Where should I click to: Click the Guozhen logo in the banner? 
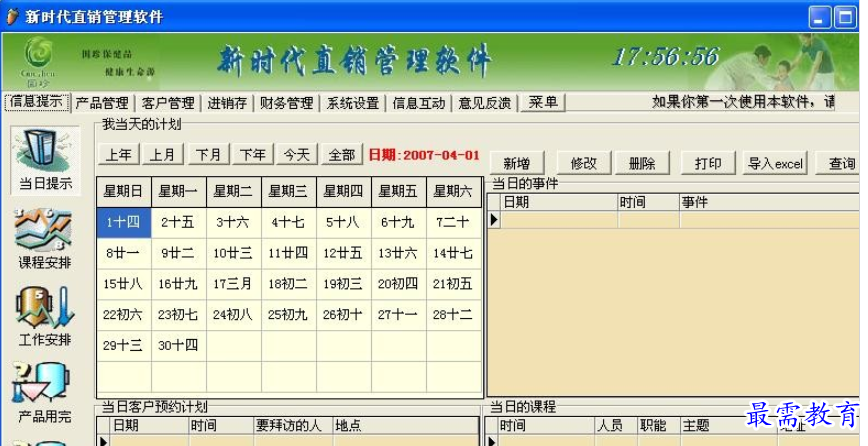[38, 61]
